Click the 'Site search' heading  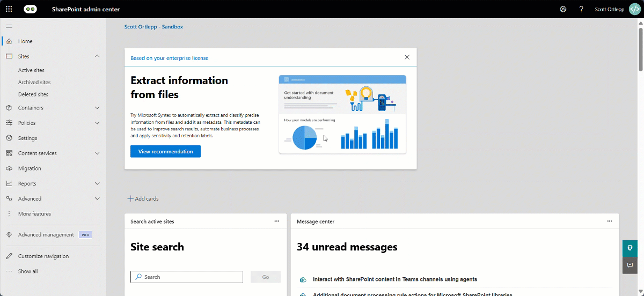(157, 247)
